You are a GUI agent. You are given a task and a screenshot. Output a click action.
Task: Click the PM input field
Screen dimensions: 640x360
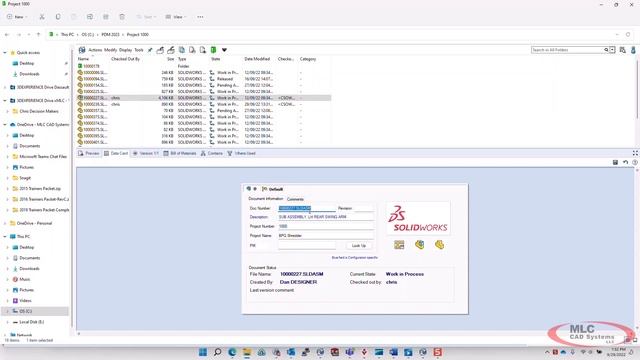[307, 245]
